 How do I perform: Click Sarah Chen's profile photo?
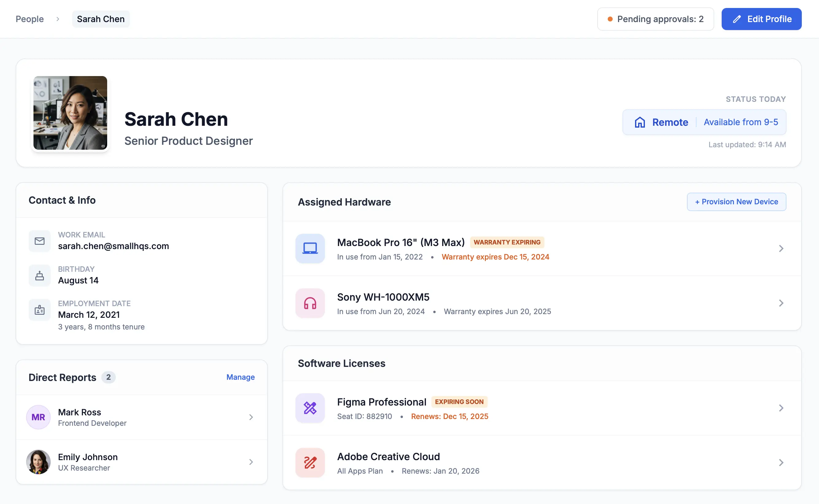pos(70,113)
